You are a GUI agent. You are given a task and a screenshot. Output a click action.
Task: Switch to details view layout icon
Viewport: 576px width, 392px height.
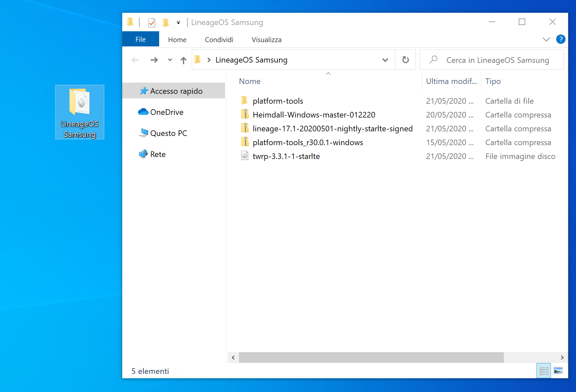point(544,371)
